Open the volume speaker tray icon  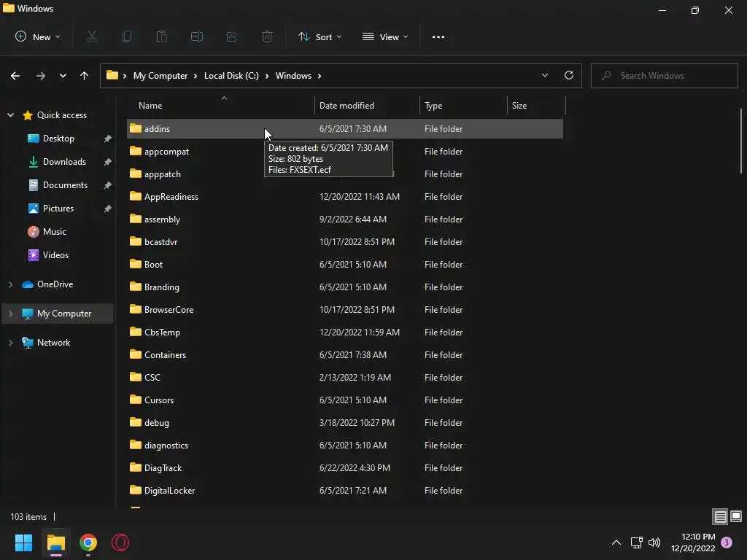pos(654,542)
